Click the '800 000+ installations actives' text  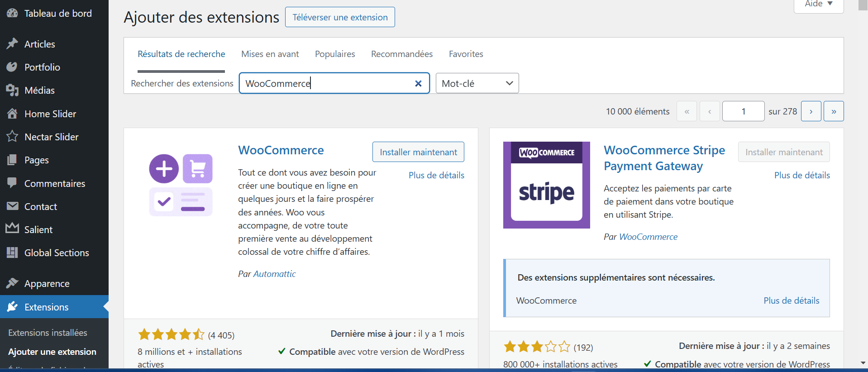click(560, 364)
